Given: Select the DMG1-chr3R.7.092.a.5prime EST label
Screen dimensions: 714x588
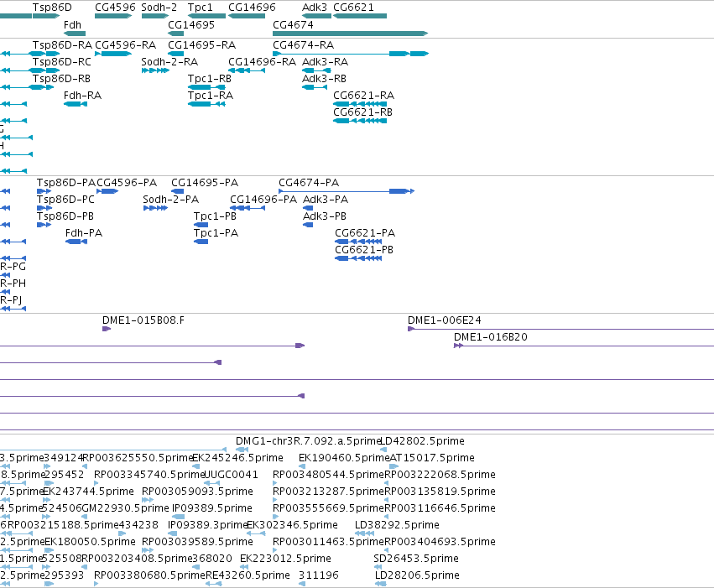Looking at the screenshot, I should pos(308,441).
